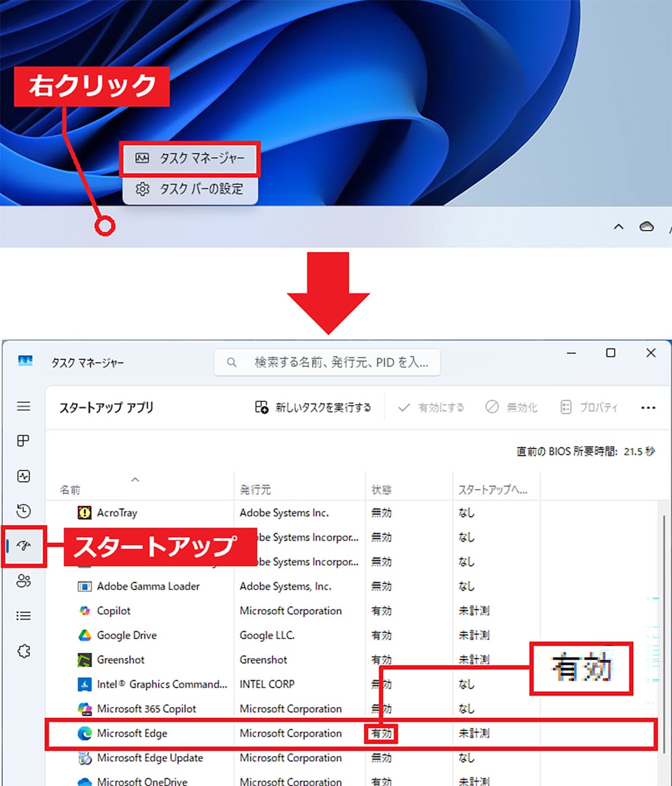
Task: Click the プロパティ button
Action: (589, 407)
